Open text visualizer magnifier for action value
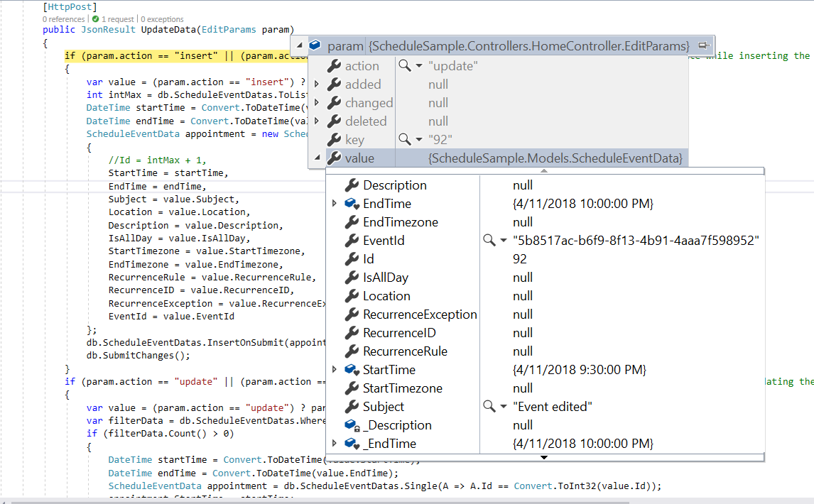Viewport: 814px width, 504px height. click(404, 65)
